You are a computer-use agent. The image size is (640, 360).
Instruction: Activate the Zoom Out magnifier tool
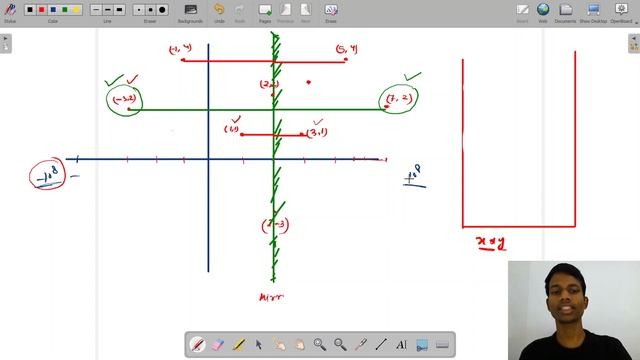pyautogui.click(x=340, y=344)
